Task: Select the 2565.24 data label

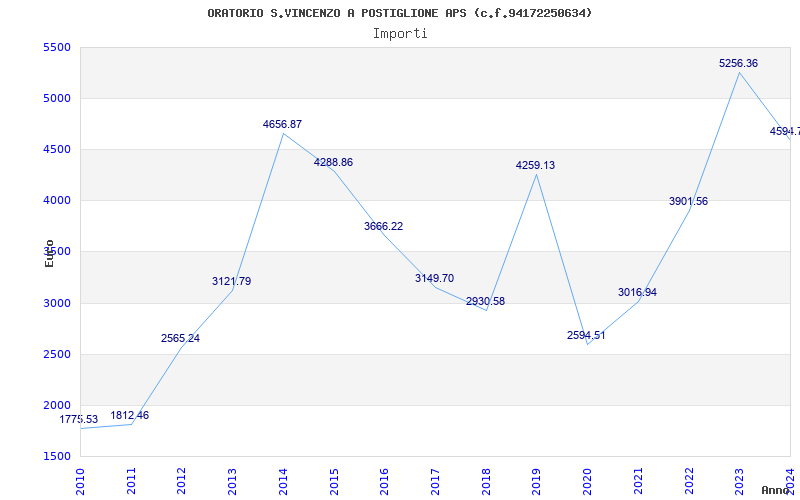Action: pyautogui.click(x=181, y=338)
